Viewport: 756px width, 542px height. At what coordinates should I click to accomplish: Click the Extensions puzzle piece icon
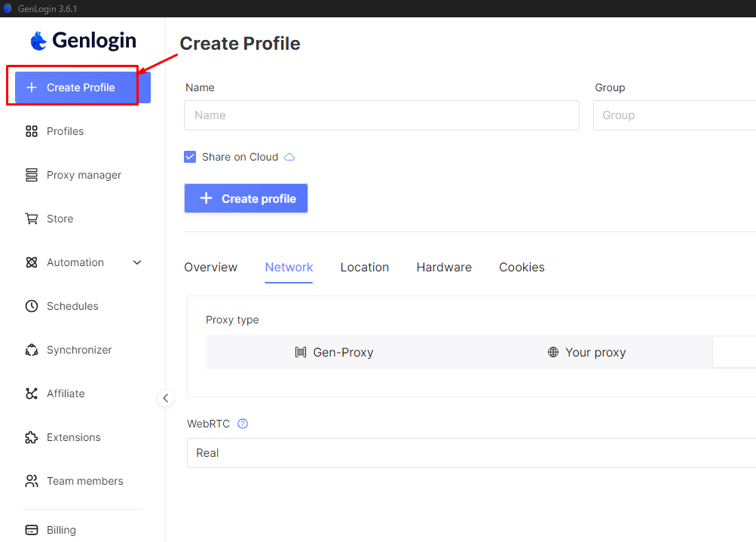[32, 437]
